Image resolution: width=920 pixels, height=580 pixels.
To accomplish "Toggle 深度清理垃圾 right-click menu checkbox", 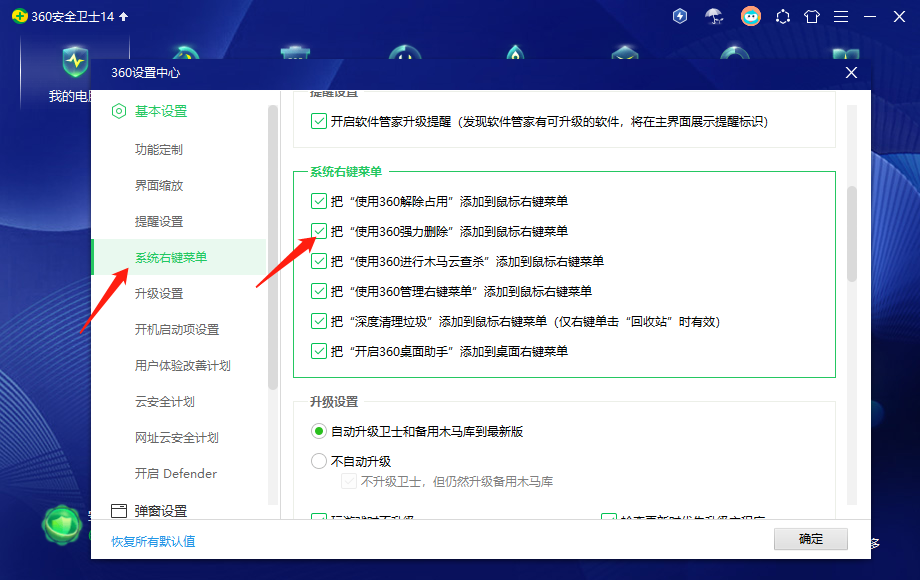I will coord(319,321).
